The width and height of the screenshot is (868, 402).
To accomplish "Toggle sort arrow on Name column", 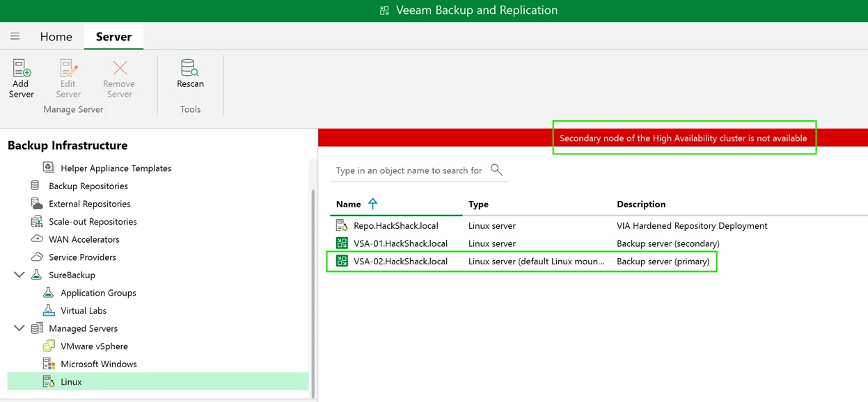I will (x=373, y=204).
